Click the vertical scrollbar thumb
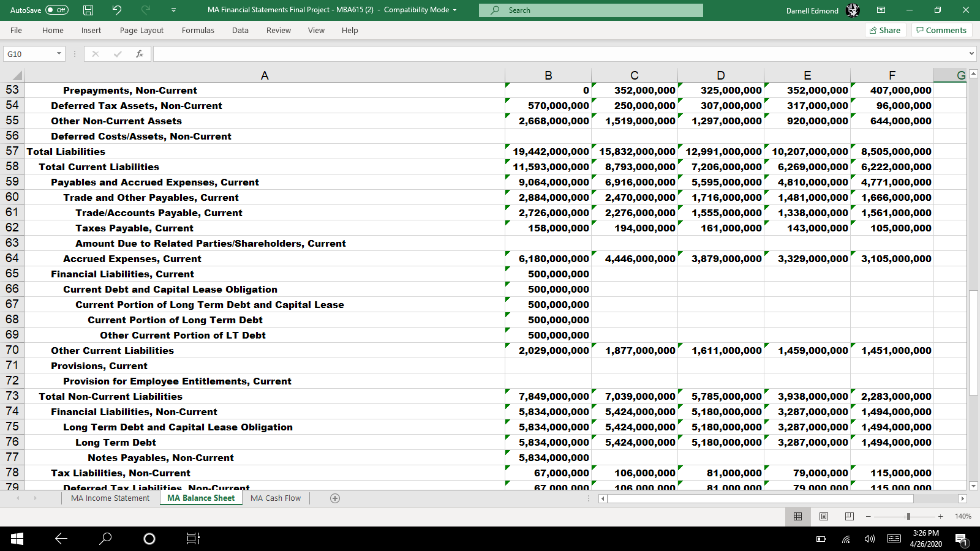Image resolution: width=980 pixels, height=551 pixels. point(973,343)
